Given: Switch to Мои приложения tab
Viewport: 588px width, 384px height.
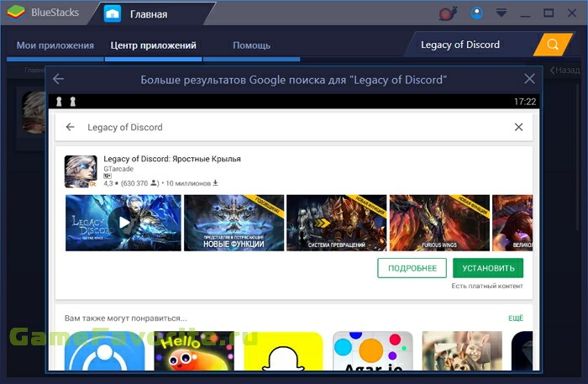Looking at the screenshot, I should 55,45.
